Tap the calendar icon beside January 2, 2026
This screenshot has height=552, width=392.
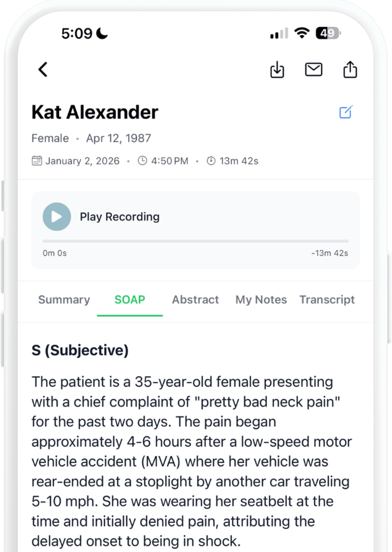[x=37, y=161]
